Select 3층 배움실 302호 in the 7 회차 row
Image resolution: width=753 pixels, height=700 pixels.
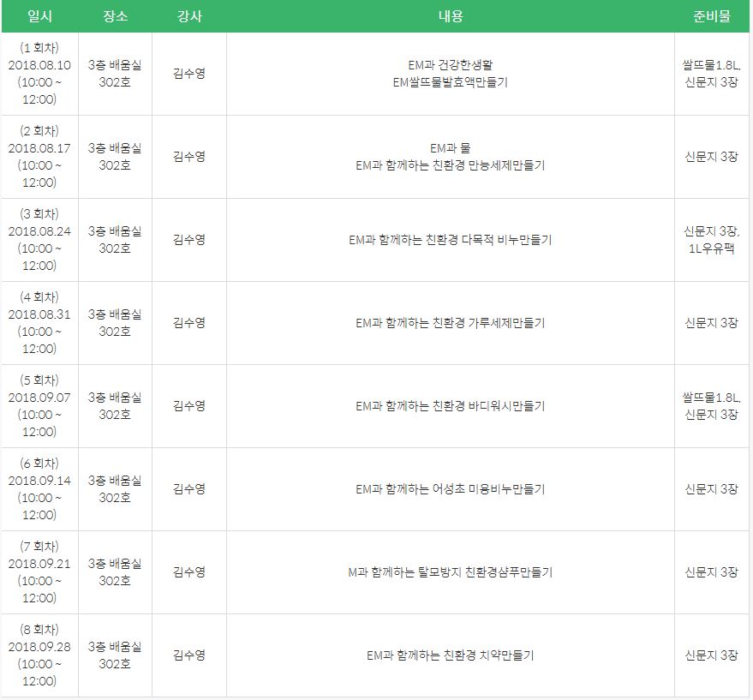[x=115, y=572]
